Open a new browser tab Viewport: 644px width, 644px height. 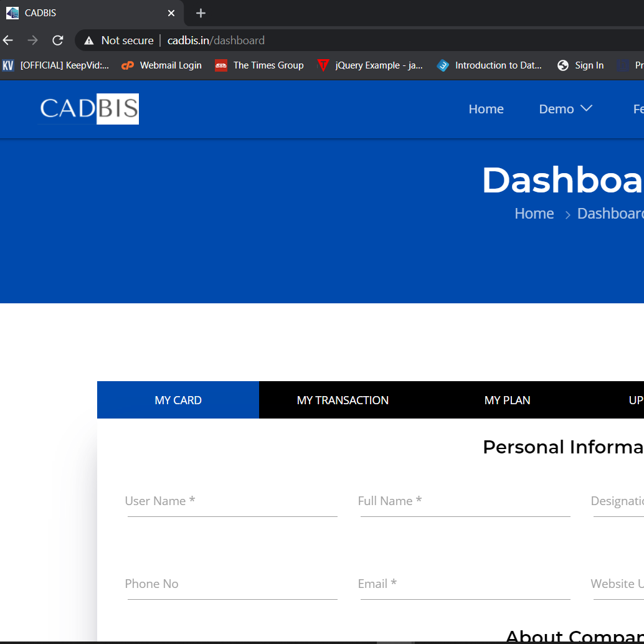pos(201,13)
